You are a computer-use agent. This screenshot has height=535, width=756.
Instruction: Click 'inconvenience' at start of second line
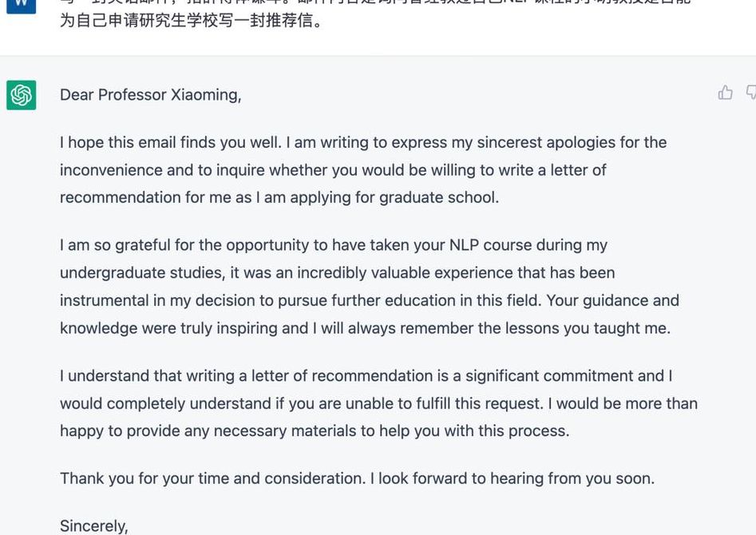(x=111, y=170)
